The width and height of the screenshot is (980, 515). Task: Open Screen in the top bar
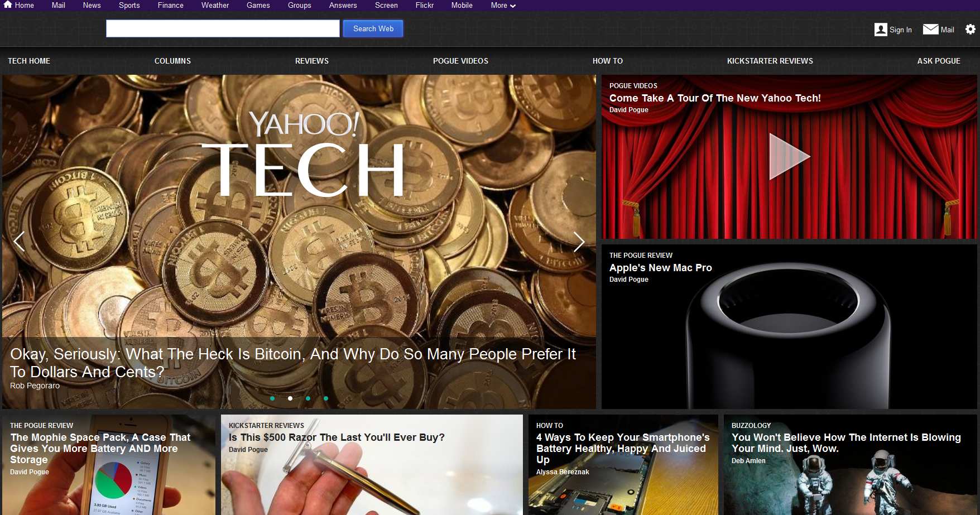(x=387, y=5)
